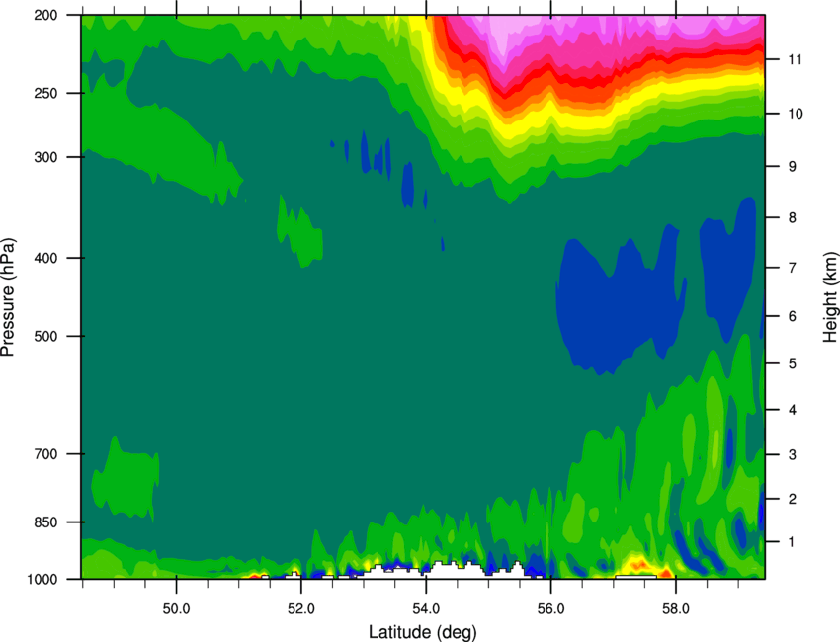Pick the 3 km height label

click(792, 454)
